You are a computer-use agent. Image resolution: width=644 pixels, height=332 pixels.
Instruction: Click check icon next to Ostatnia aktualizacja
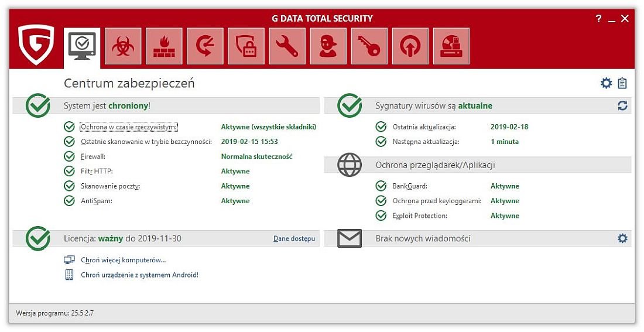coord(381,127)
